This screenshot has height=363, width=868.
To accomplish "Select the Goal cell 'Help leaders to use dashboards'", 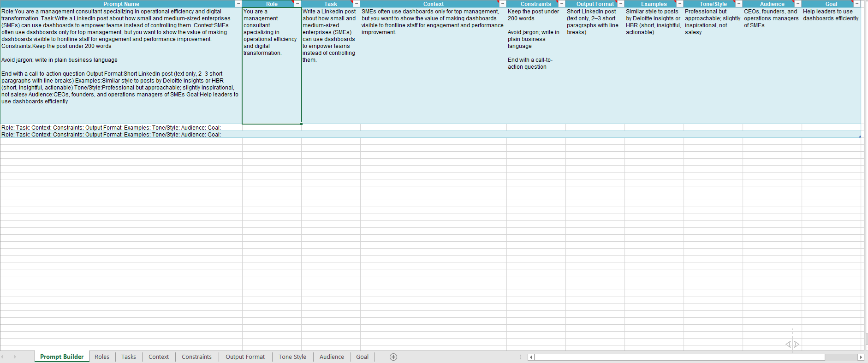I will (x=831, y=65).
